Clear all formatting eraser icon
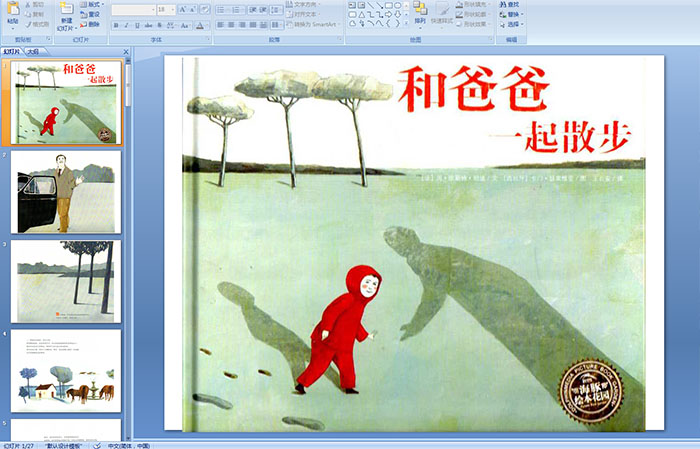This screenshot has height=449, width=700. click(205, 9)
